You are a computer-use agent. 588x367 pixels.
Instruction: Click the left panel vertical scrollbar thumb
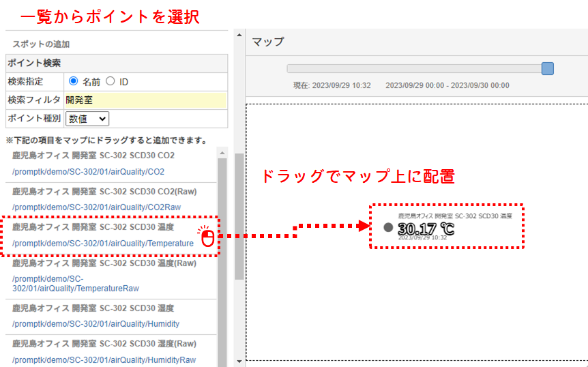pyautogui.click(x=239, y=216)
